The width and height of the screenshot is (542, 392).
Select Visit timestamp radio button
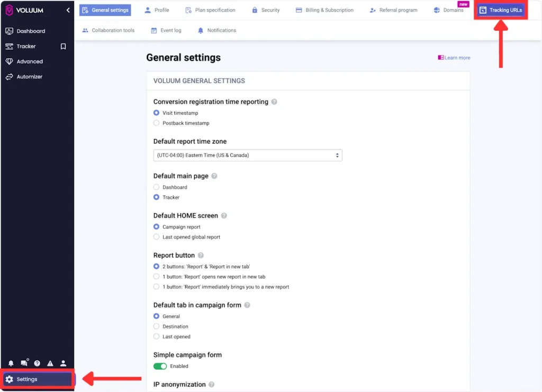156,113
